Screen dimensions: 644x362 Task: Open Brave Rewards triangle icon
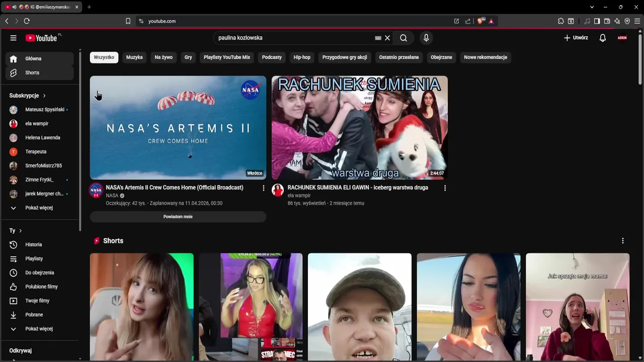(x=491, y=21)
